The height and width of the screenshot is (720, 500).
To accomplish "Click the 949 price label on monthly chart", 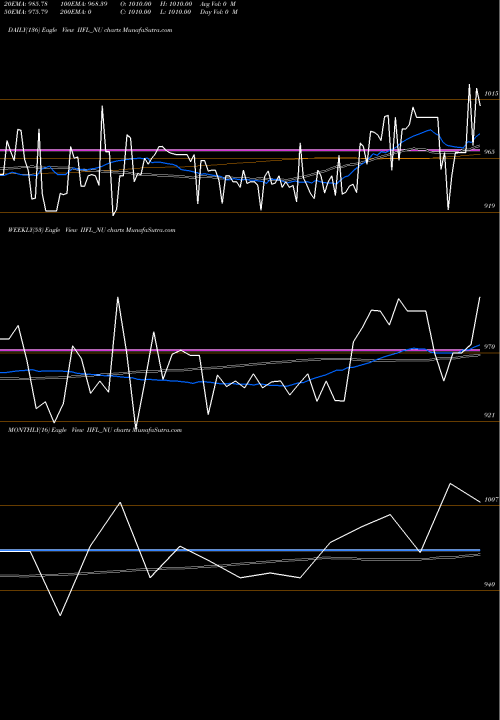I will pos(490,585).
